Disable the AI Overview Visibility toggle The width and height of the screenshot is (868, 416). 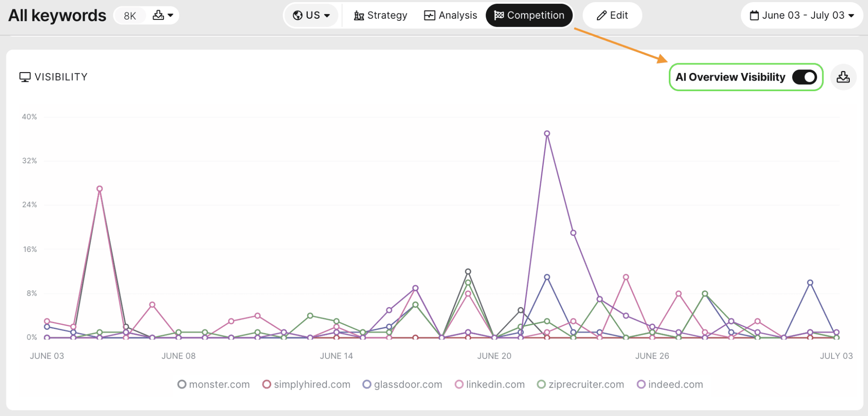[804, 77]
